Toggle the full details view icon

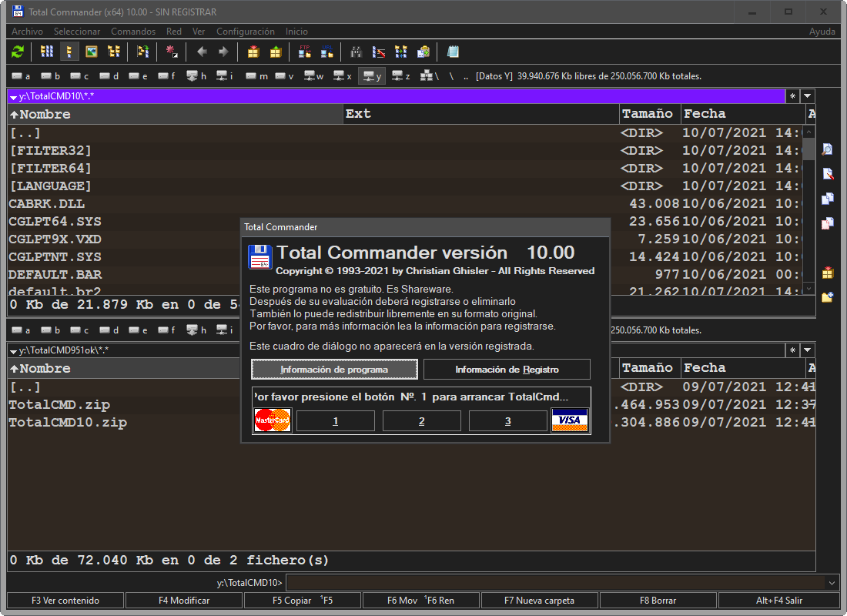[x=69, y=52]
